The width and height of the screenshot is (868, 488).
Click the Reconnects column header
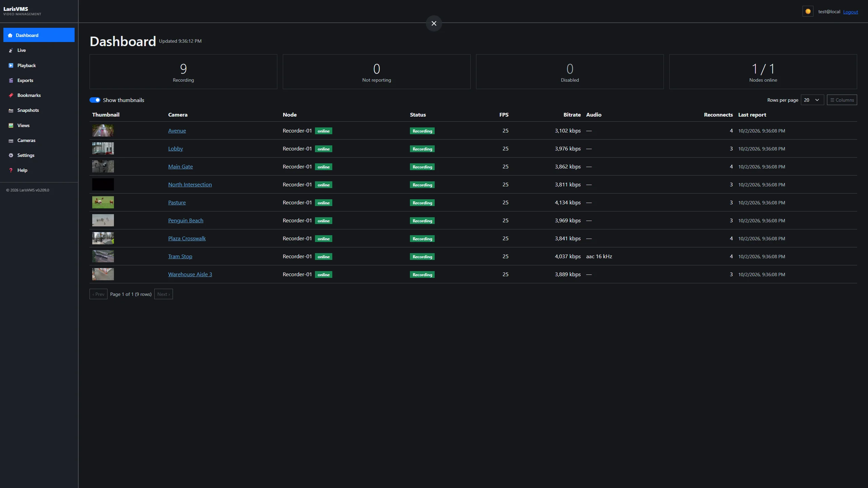(x=718, y=115)
